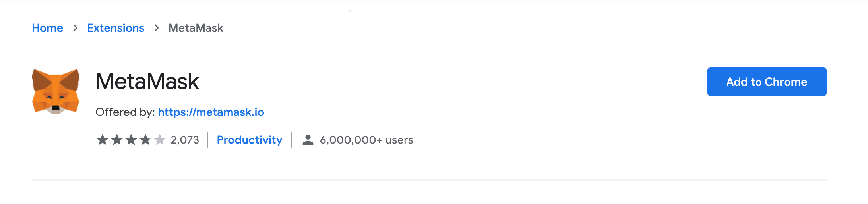Click the fourth rating star
868x204 pixels.
pyautogui.click(x=145, y=140)
